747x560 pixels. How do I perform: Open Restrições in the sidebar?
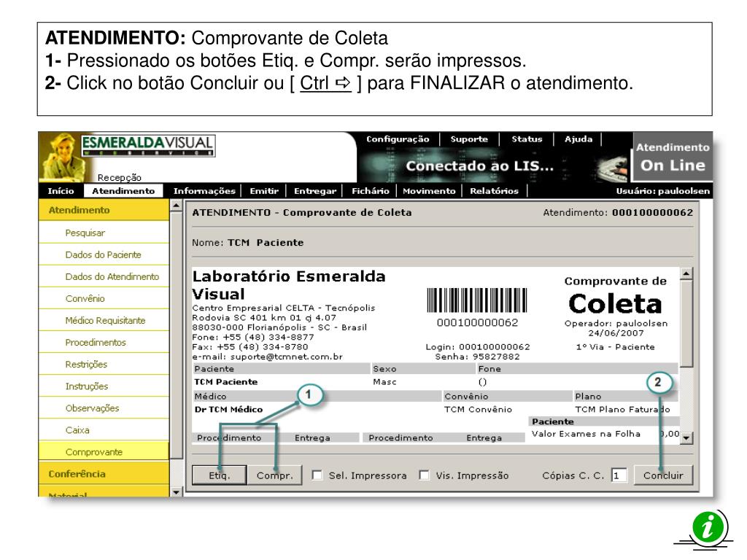(104, 365)
